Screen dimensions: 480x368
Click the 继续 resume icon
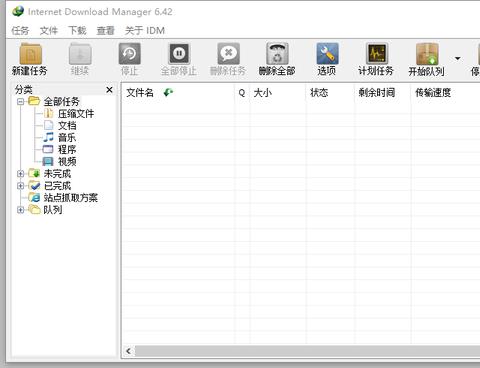(80, 54)
